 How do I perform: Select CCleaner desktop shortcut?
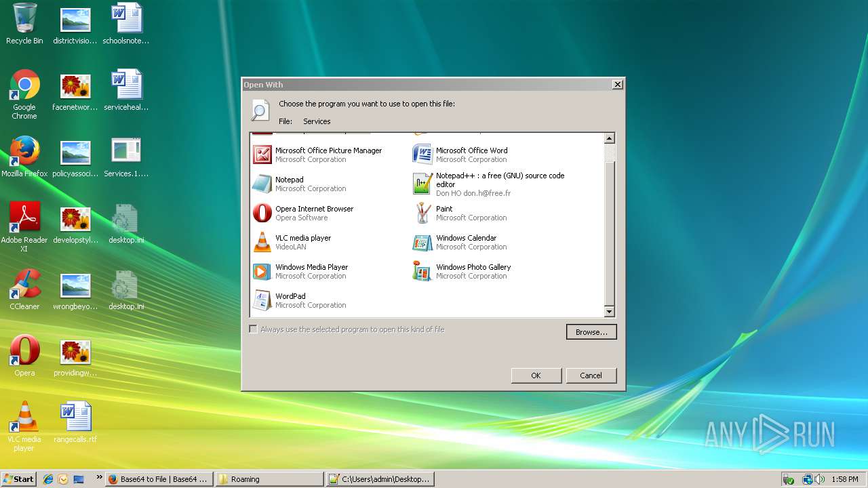pos(24,289)
